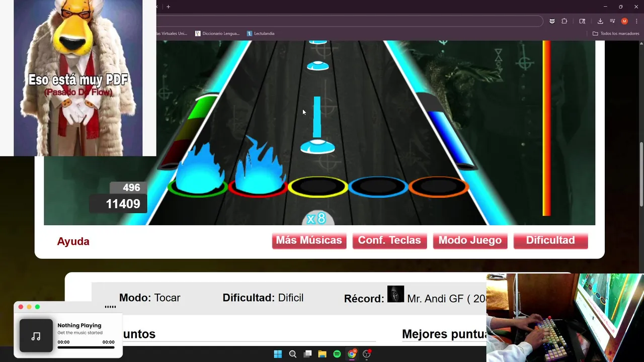This screenshot has width=644, height=362.
Task: Click the Conf. Teclas button
Action: coord(389,240)
